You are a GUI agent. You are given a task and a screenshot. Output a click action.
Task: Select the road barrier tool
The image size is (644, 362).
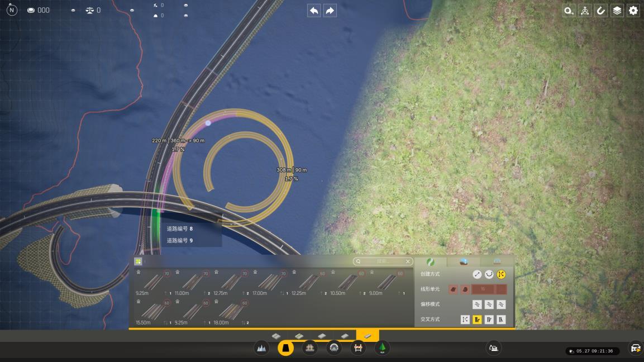click(358, 348)
